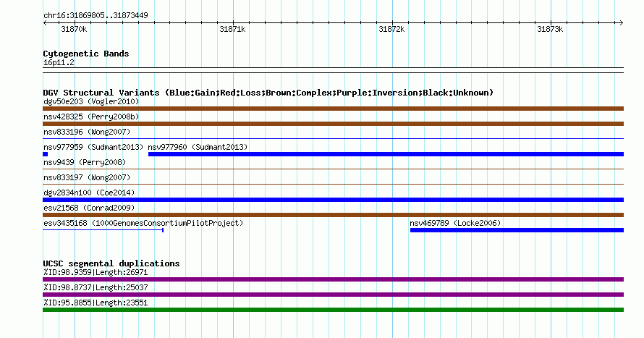Select the small blue nsv977959 feature block

coord(45,154)
